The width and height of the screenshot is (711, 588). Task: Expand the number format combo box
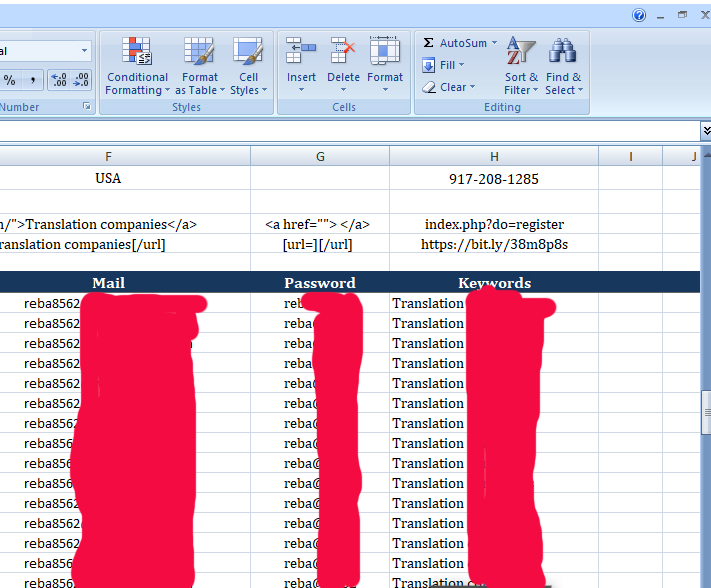pyautogui.click(x=84, y=51)
